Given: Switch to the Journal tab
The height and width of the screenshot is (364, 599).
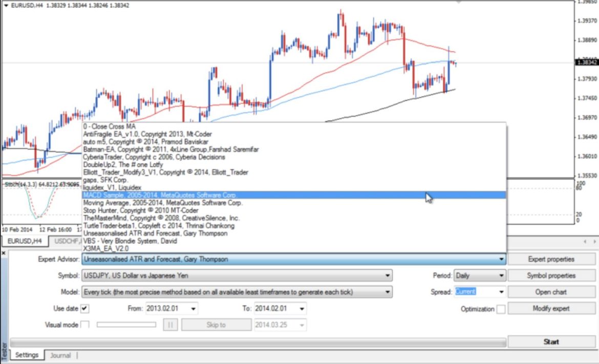Looking at the screenshot, I should pyautogui.click(x=60, y=354).
